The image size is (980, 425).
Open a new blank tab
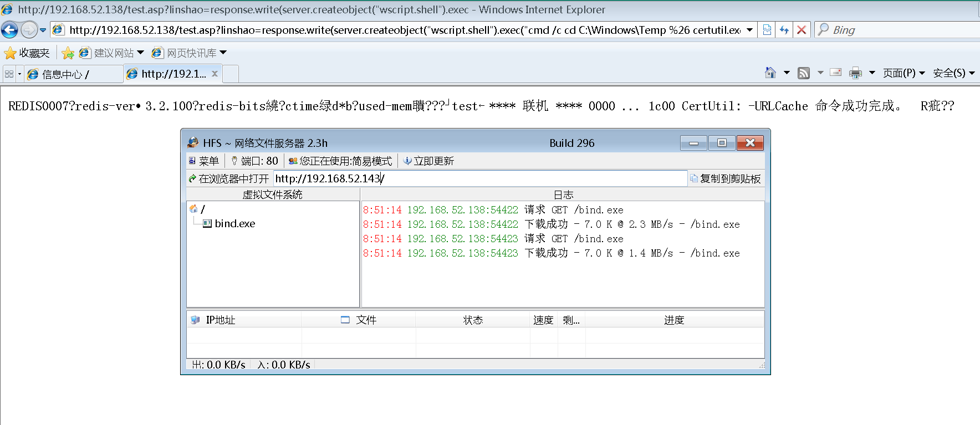click(231, 74)
